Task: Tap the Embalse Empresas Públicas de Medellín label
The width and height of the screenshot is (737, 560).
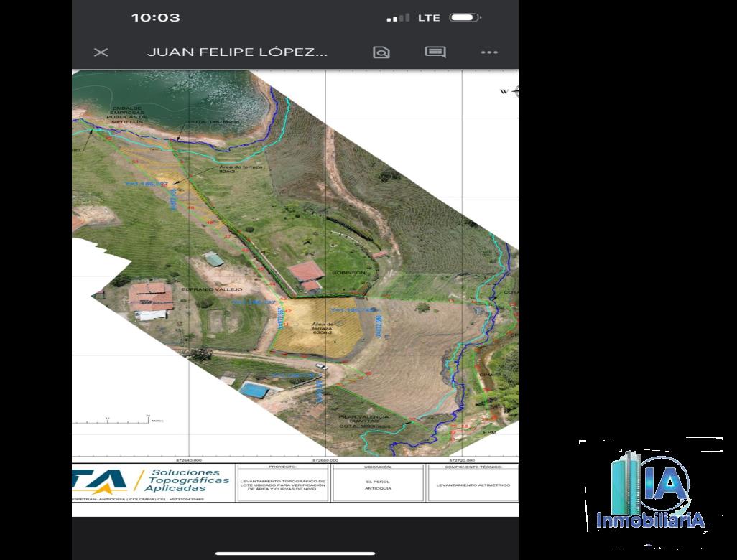Action: [126, 116]
